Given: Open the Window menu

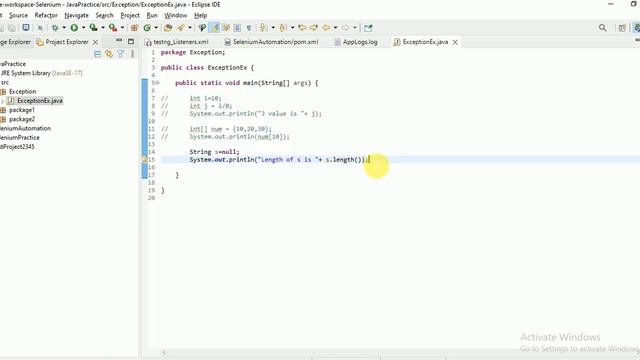Looking at the screenshot, I should tap(176, 15).
